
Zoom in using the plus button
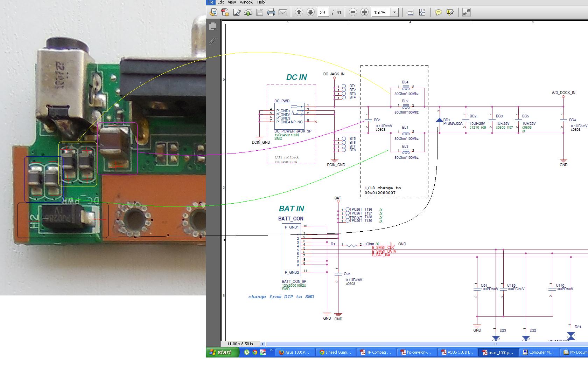364,12
